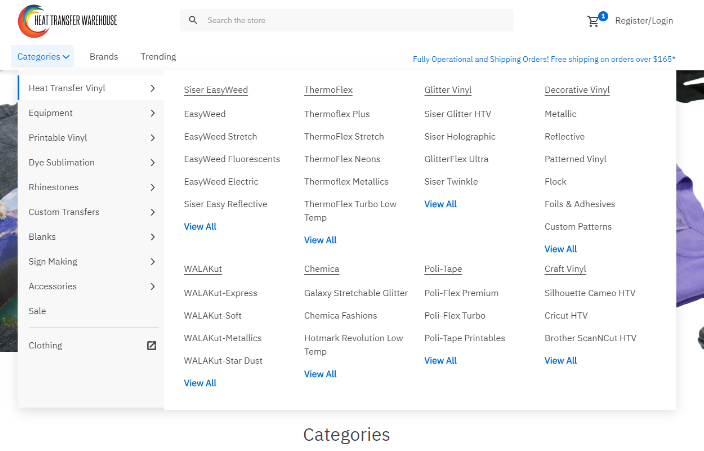The width and height of the screenshot is (704, 451).
Task: View All under ThermoFlex
Action: pyautogui.click(x=320, y=240)
